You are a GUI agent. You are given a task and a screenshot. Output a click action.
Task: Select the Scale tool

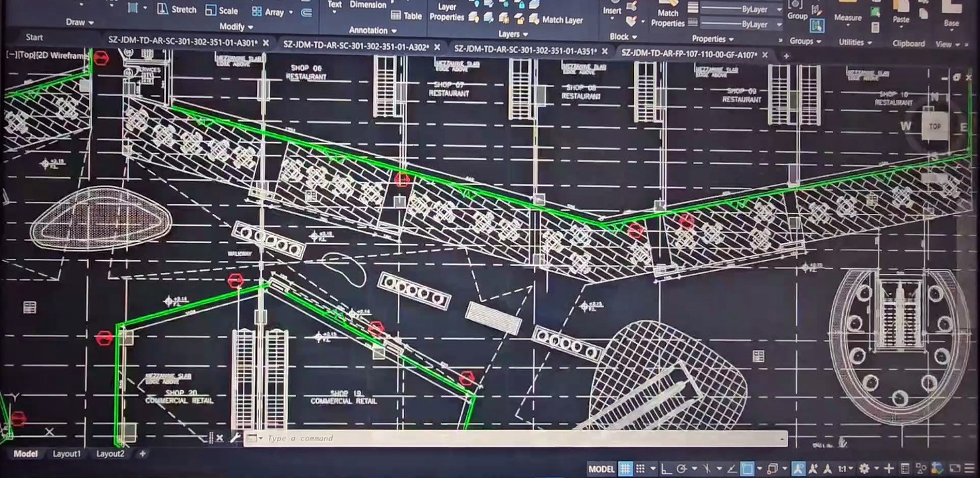(x=222, y=10)
